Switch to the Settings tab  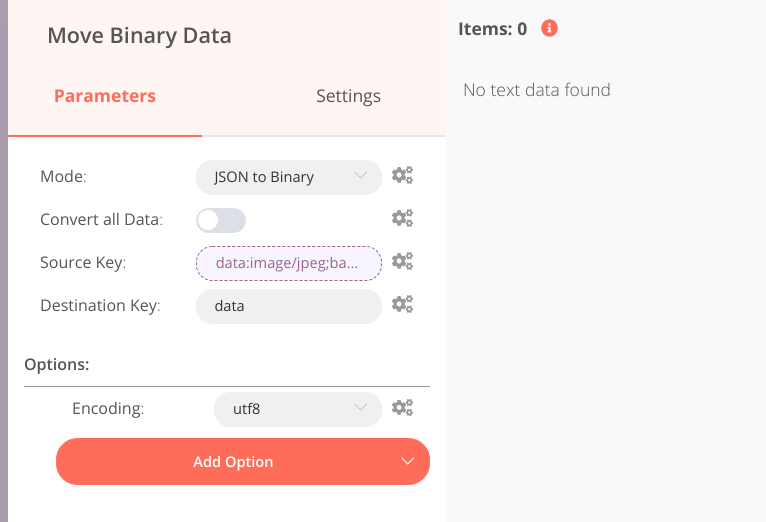(x=348, y=96)
